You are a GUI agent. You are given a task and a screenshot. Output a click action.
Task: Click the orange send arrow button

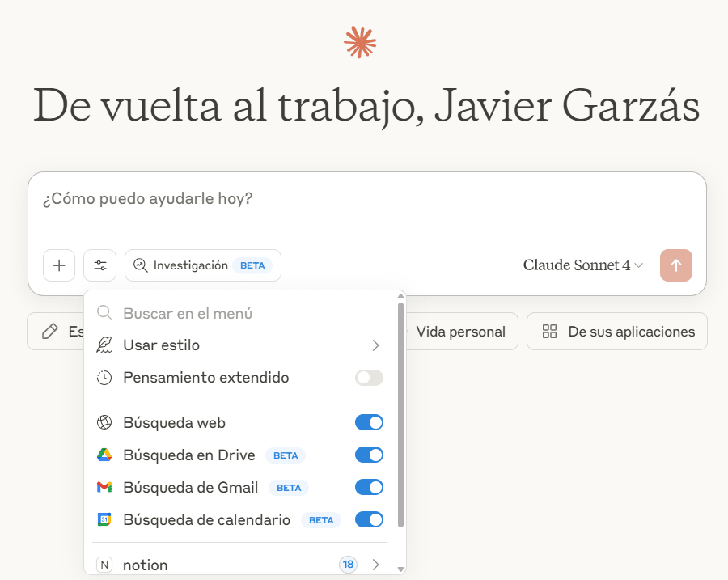pos(675,265)
